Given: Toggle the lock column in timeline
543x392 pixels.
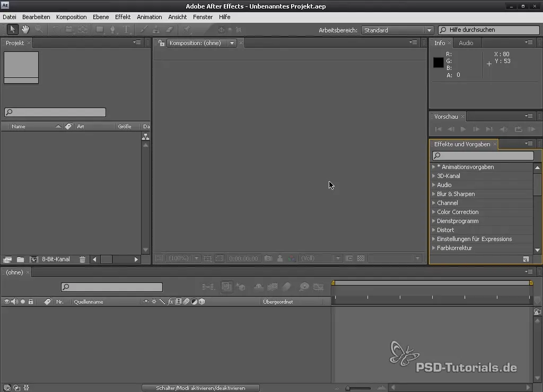Looking at the screenshot, I should tap(31, 302).
